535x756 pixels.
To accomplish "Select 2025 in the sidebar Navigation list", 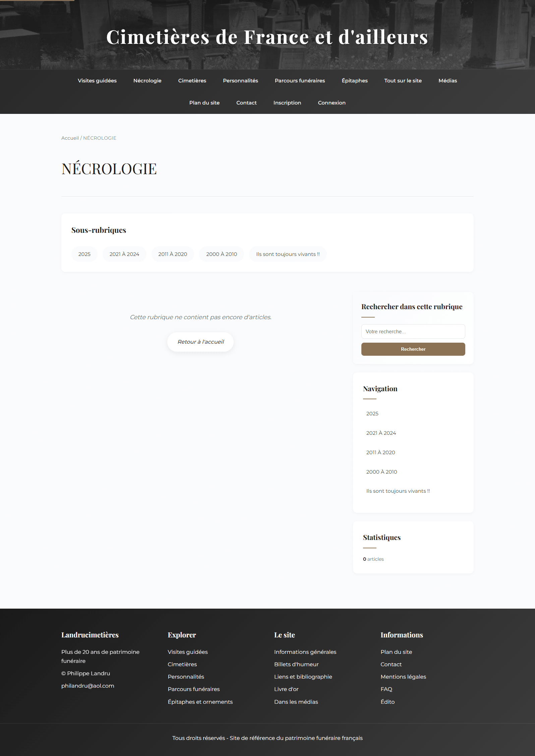I will tap(372, 414).
